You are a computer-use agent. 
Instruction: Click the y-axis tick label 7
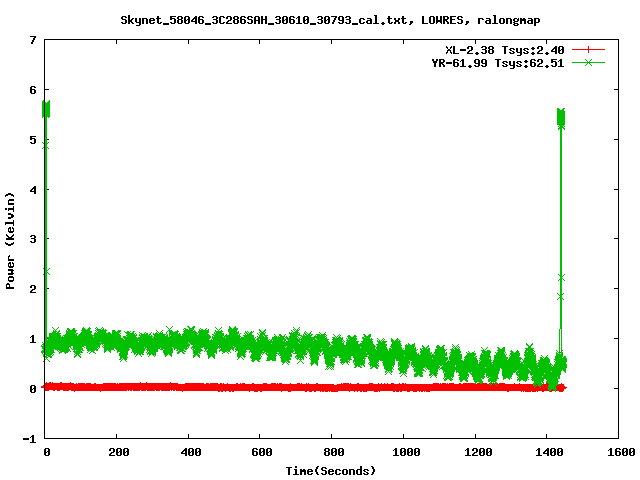click(x=33, y=40)
